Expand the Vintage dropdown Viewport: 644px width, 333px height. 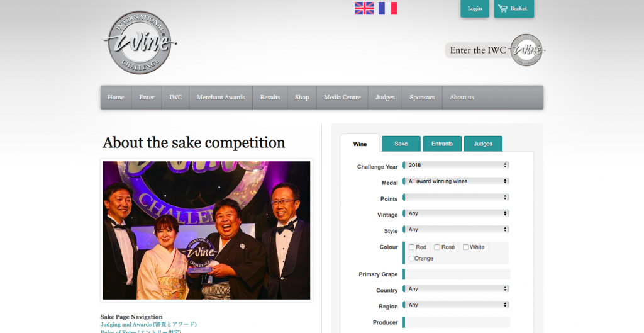457,213
